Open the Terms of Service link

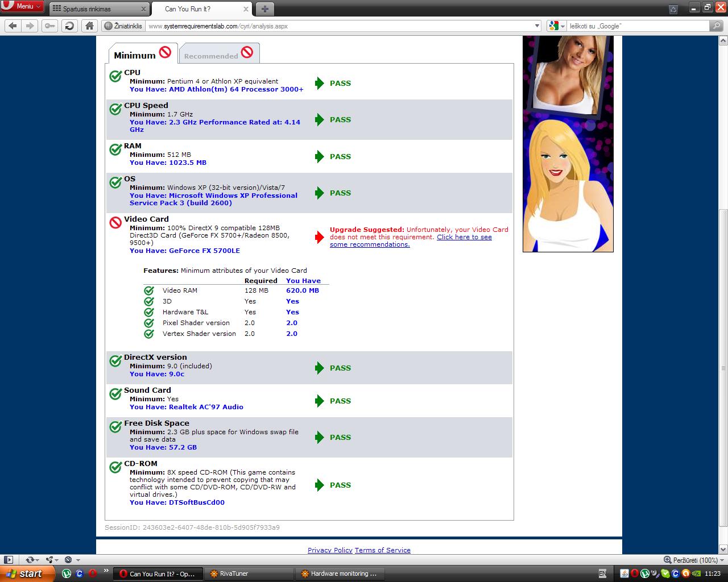pyautogui.click(x=382, y=550)
